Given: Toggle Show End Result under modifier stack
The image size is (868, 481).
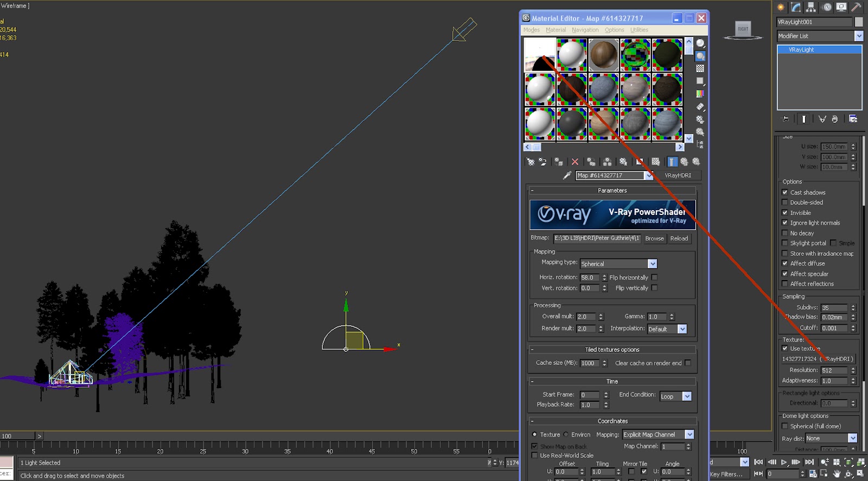Looking at the screenshot, I should pyautogui.click(x=803, y=119).
